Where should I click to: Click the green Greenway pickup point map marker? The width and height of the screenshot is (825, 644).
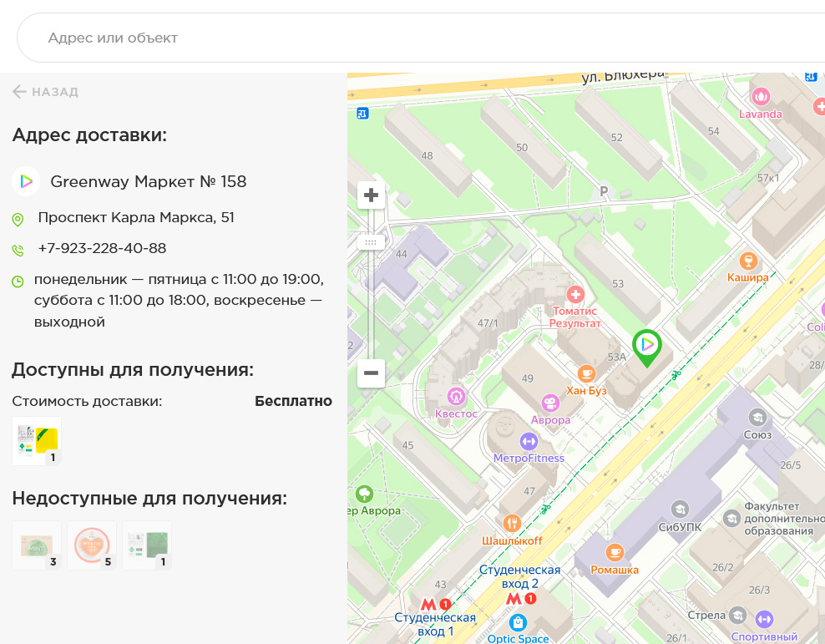point(646,347)
